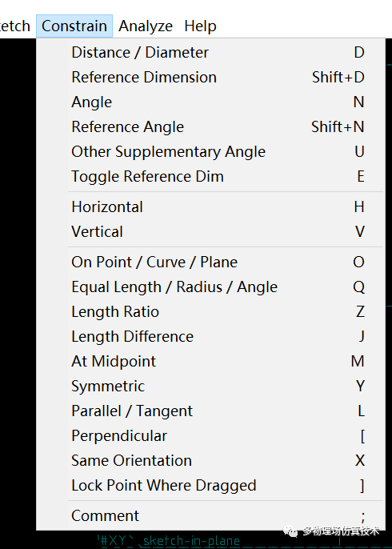Apply Vertical constraint
This screenshot has width=392, height=549.
click(x=210, y=232)
